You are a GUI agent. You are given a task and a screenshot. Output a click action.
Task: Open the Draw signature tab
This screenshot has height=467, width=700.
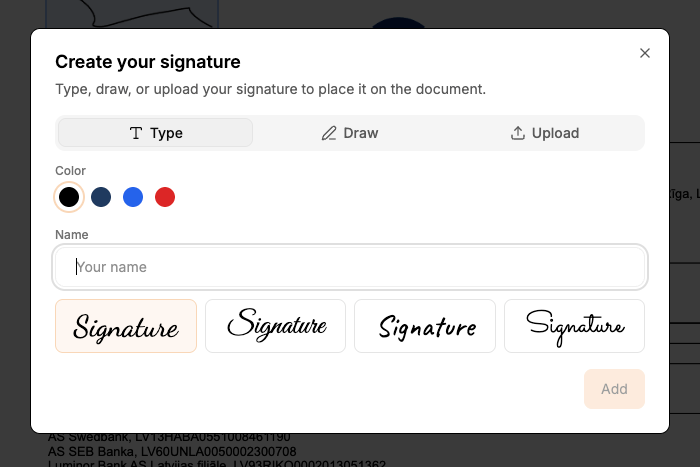coord(350,133)
